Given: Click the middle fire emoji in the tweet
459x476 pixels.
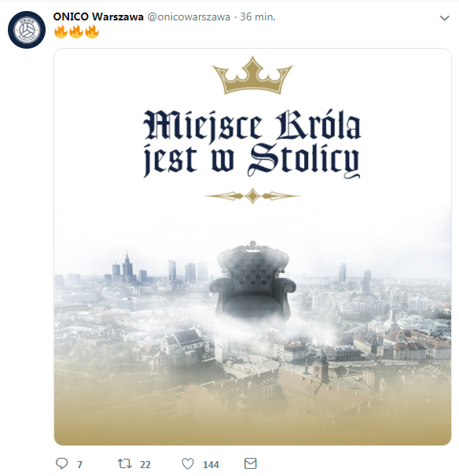Looking at the screenshot, I should (x=76, y=31).
